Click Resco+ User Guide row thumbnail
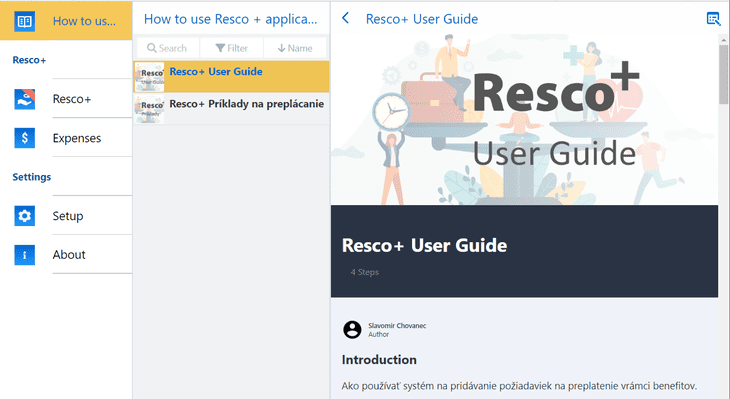 149,77
